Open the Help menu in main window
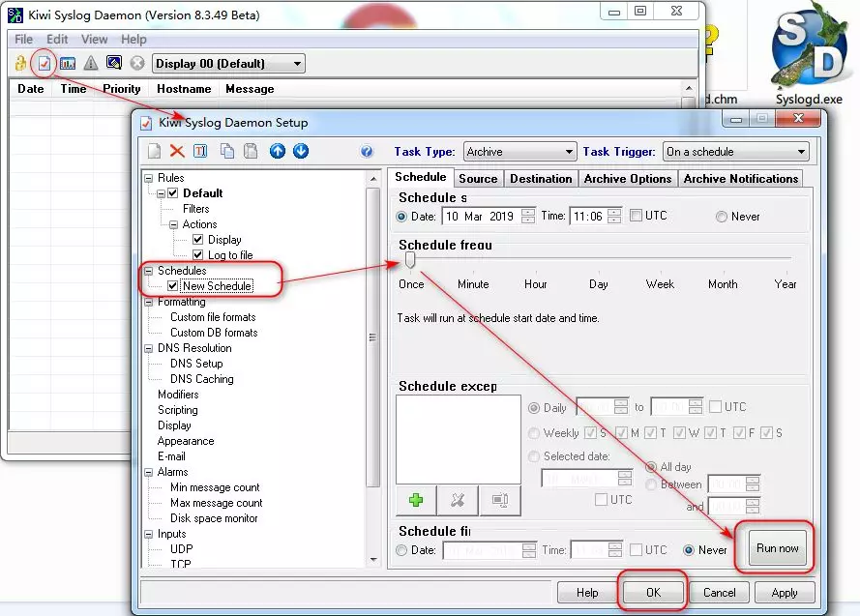 [x=133, y=40]
